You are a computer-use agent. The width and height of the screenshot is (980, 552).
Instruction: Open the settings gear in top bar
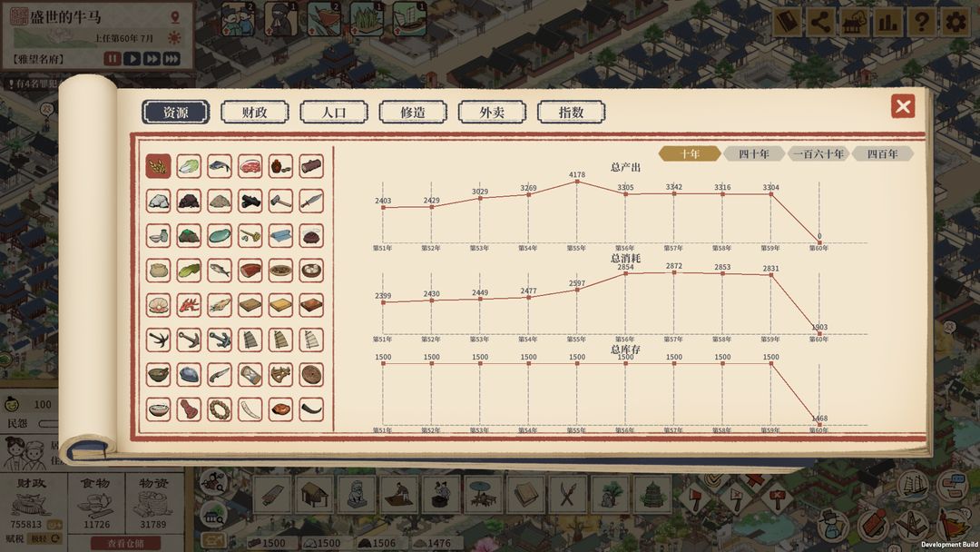coord(955,22)
